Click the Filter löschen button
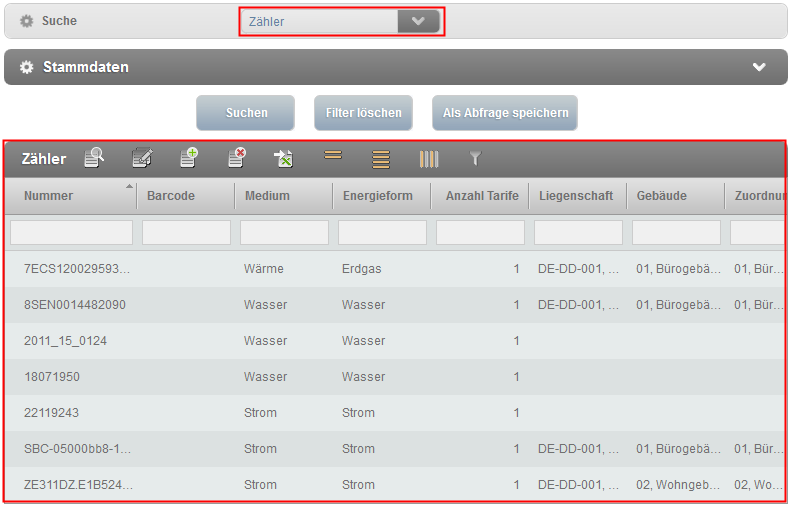 pyautogui.click(x=364, y=113)
